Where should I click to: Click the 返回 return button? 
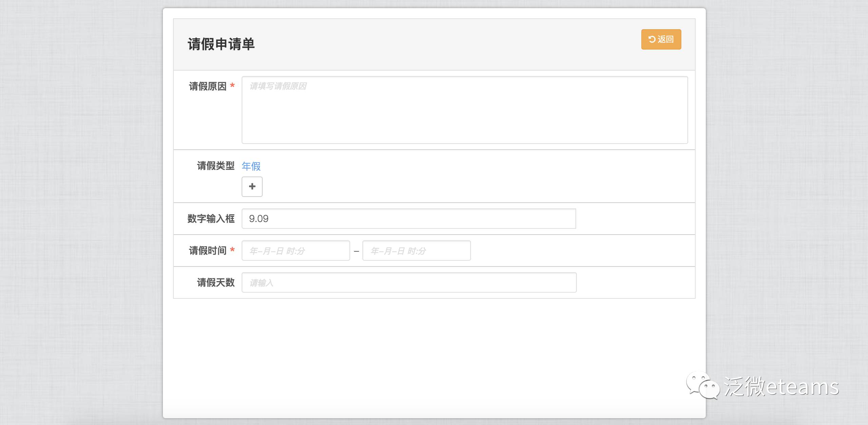pos(661,39)
